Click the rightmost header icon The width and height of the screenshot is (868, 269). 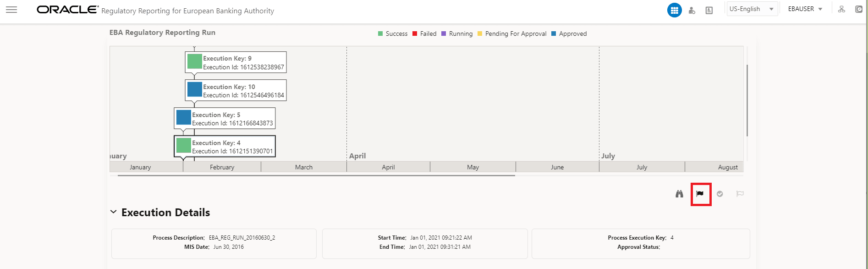tap(859, 9)
